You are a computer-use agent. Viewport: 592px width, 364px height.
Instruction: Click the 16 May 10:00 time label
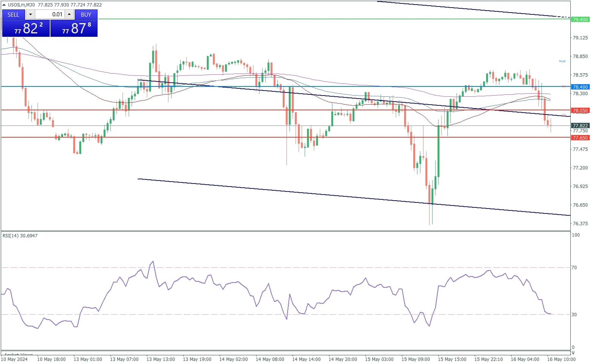(561, 359)
